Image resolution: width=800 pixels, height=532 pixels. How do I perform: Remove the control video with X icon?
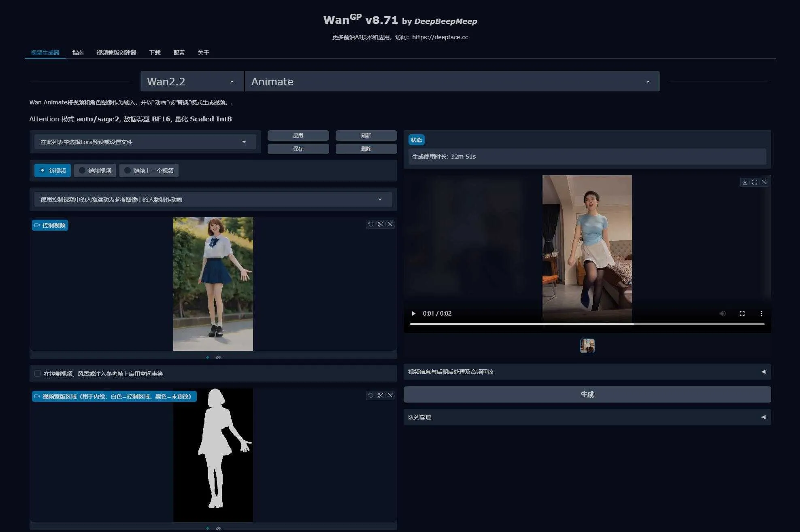tap(390, 224)
